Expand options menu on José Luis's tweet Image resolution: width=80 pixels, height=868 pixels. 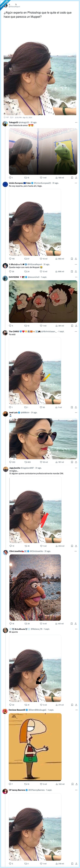click(76, 412)
